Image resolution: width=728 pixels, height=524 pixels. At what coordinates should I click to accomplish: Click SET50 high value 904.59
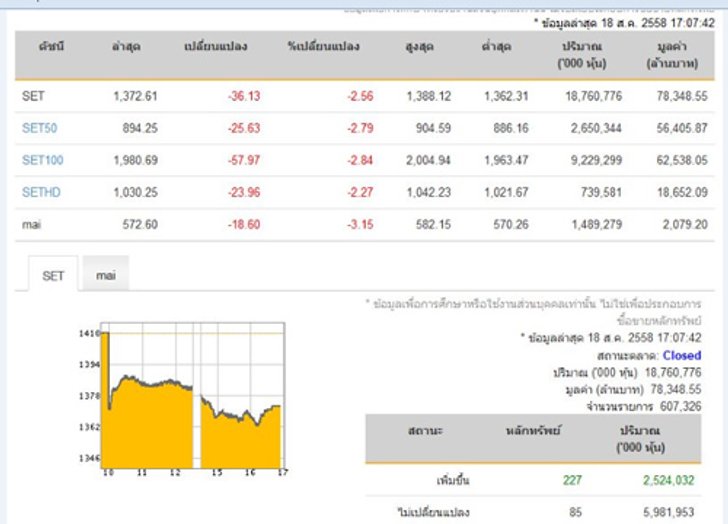(x=433, y=128)
